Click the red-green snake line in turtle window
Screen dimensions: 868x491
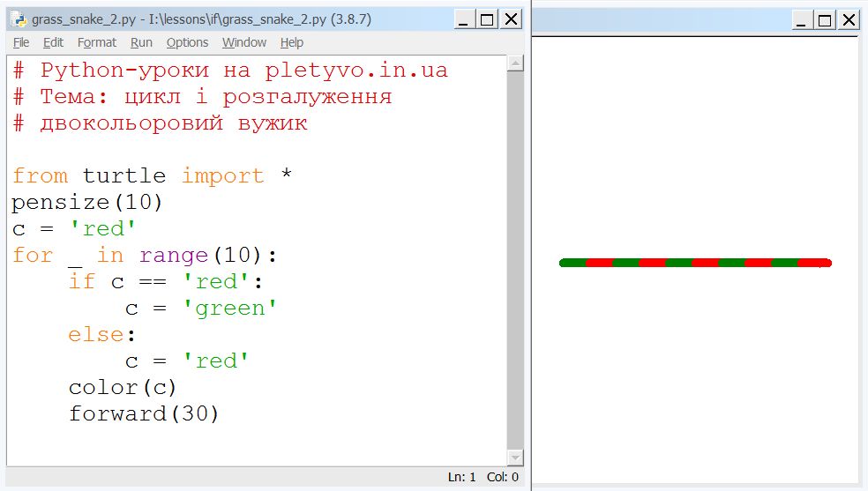point(695,264)
